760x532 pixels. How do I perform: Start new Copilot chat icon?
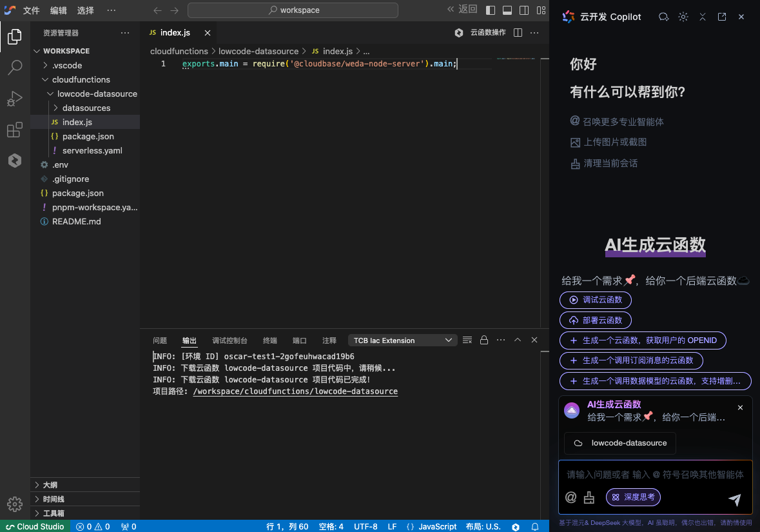663,17
